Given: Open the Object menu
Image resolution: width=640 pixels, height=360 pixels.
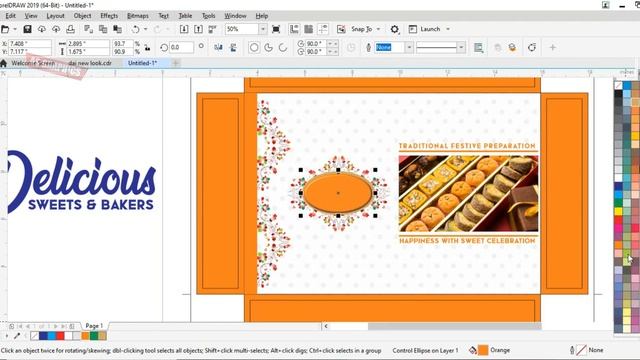Looking at the screenshot, I should coord(82,16).
